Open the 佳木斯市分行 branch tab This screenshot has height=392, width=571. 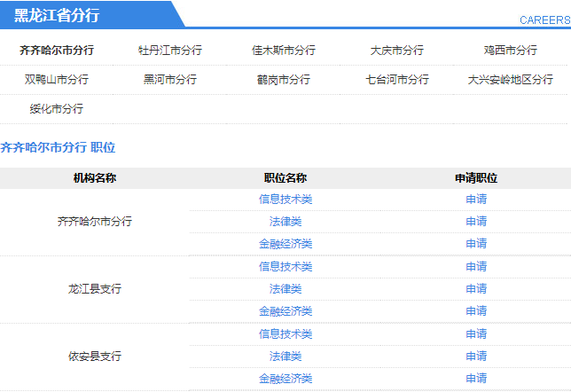click(x=284, y=51)
